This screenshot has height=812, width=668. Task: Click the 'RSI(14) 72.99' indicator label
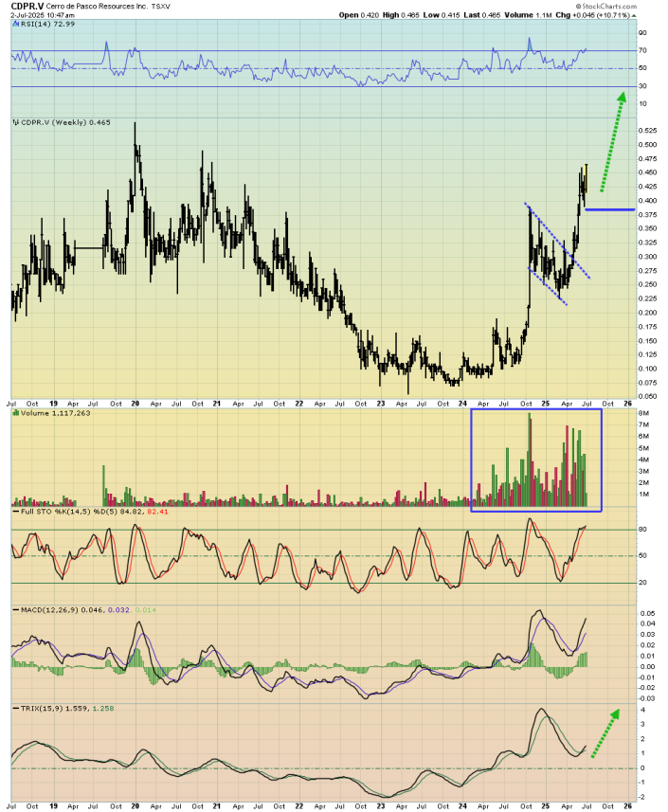coord(47,24)
